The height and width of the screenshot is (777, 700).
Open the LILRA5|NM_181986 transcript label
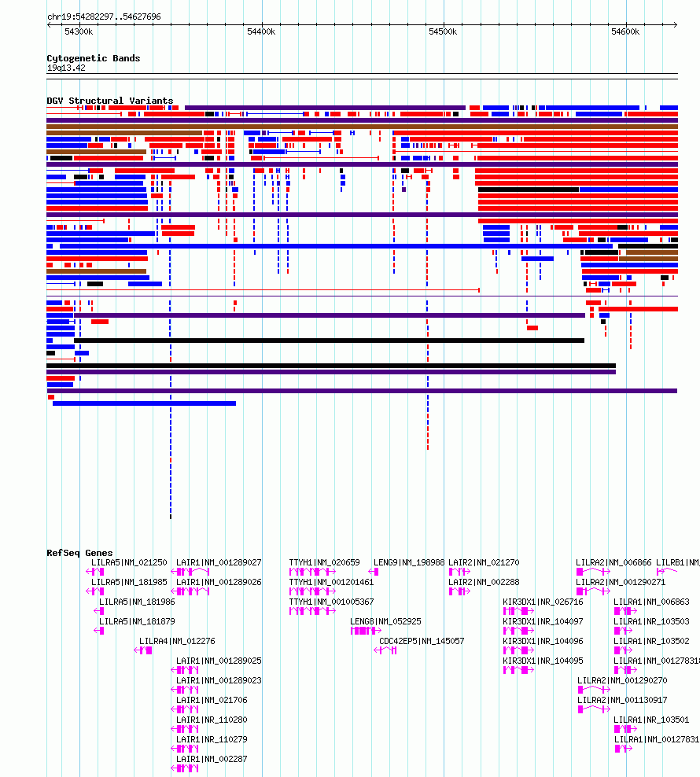[137, 602]
